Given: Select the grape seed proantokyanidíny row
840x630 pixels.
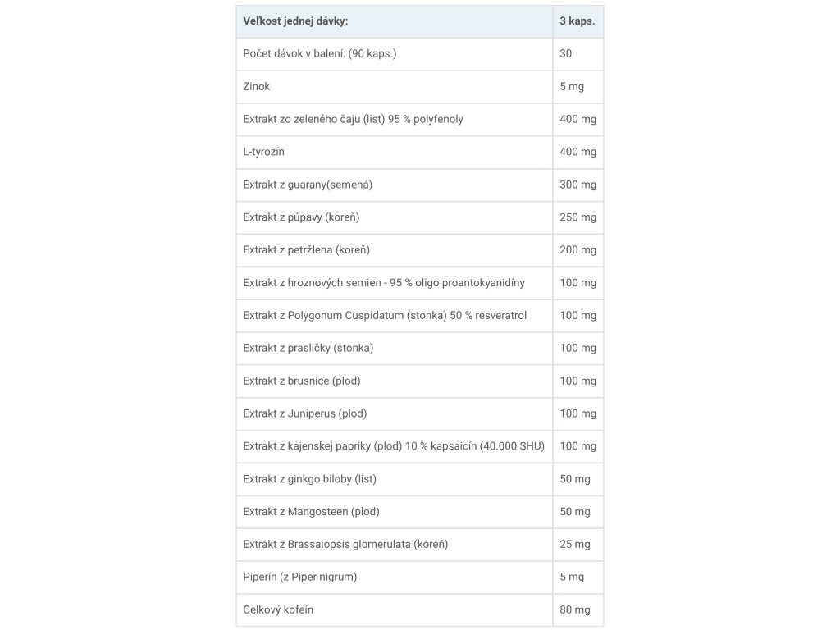Looking at the screenshot, I should [384, 282].
